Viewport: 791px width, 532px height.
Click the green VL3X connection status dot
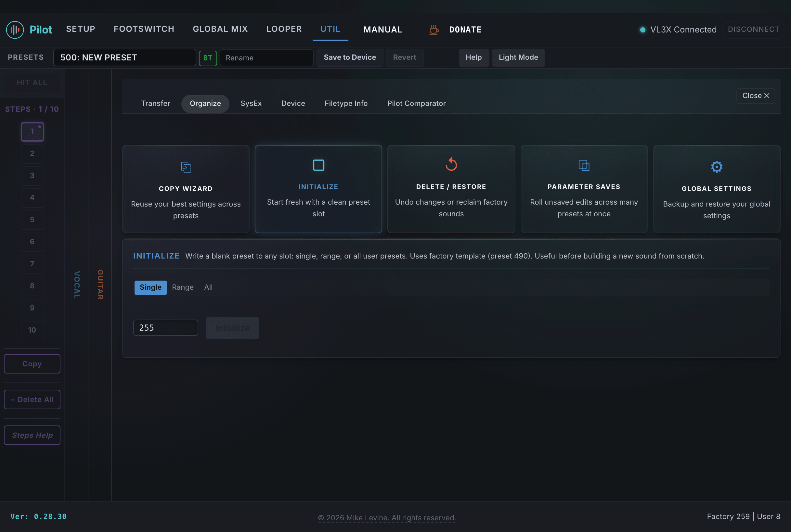(642, 30)
